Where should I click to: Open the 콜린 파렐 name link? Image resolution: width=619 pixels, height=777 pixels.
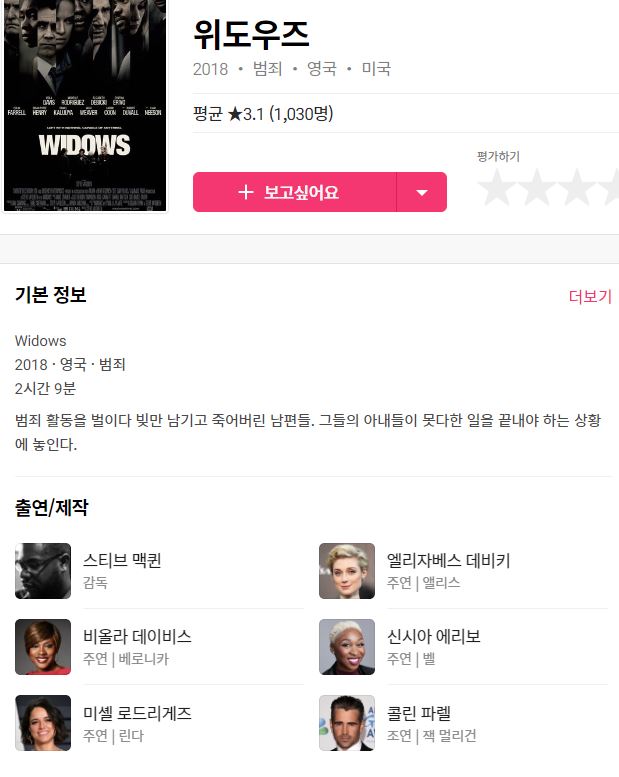coord(419,713)
